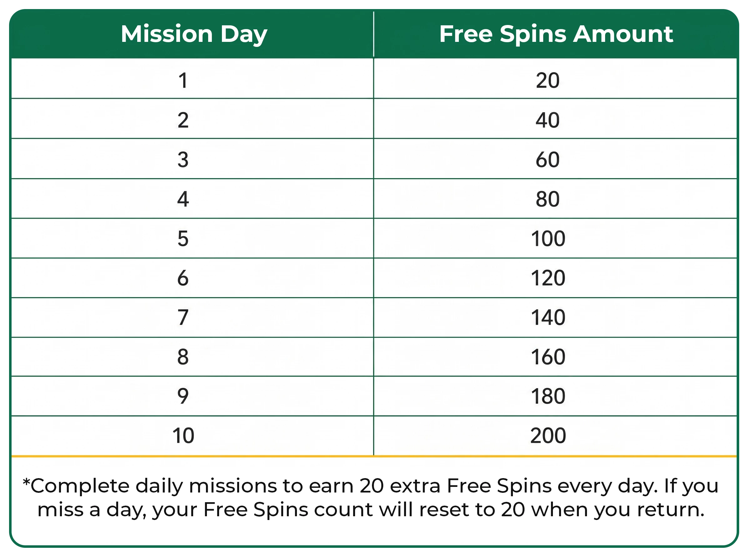Click the 80 free spins value
Image resolution: width=747 pixels, height=560 pixels.
548,199
